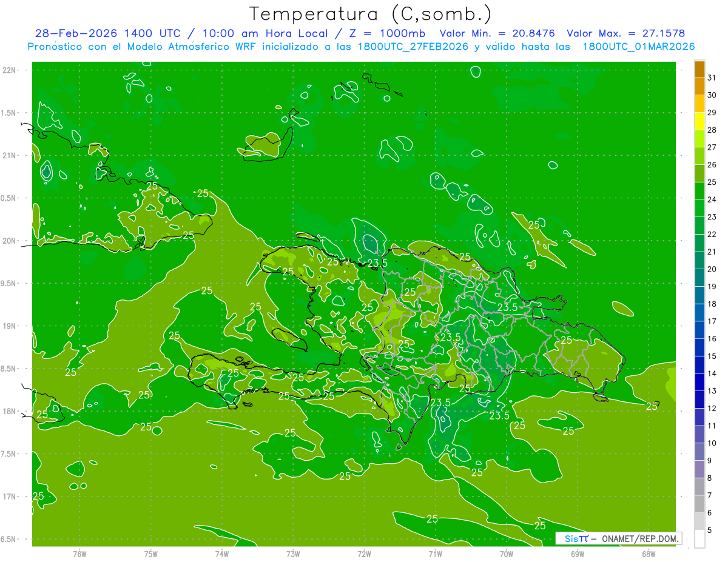The image size is (728, 562).
Task: Click the 22N latitude axis label
Action: (x=9, y=70)
